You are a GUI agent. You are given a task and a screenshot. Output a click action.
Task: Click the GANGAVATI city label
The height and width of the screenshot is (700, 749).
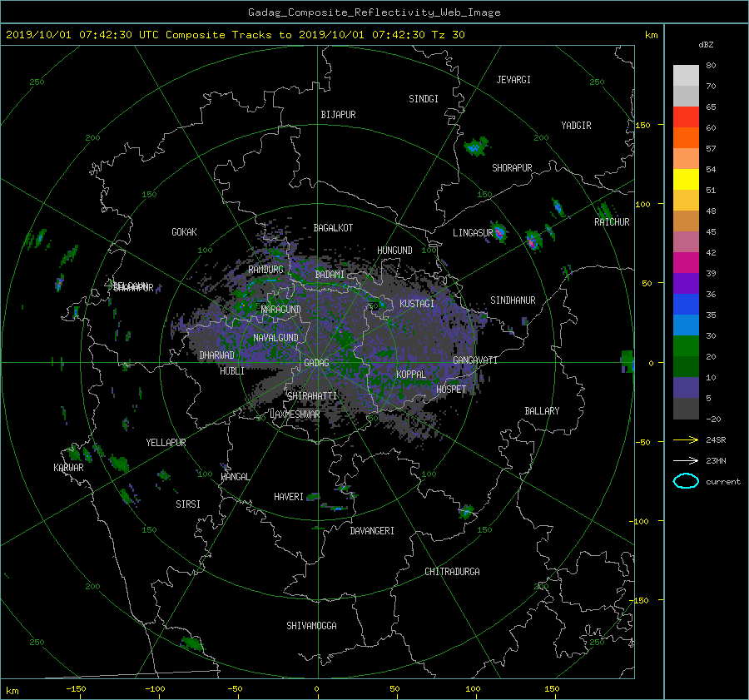pos(475,360)
